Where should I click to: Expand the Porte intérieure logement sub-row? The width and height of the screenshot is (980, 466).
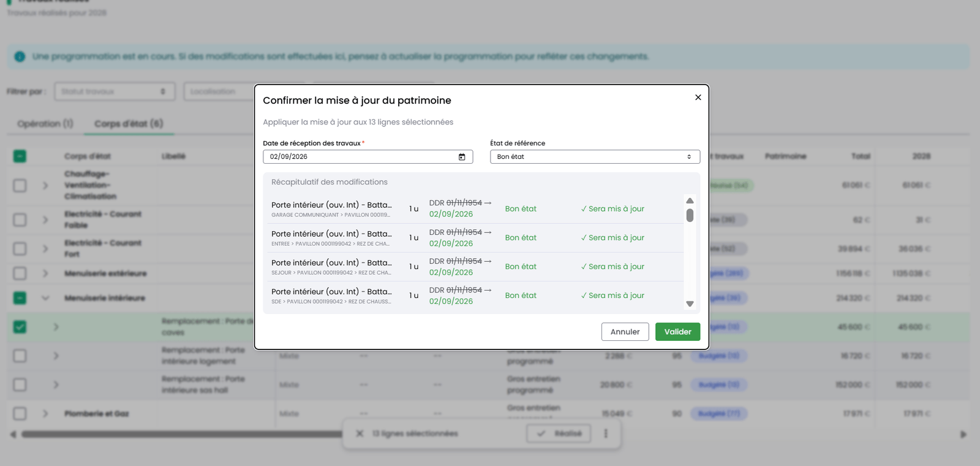tap(56, 356)
